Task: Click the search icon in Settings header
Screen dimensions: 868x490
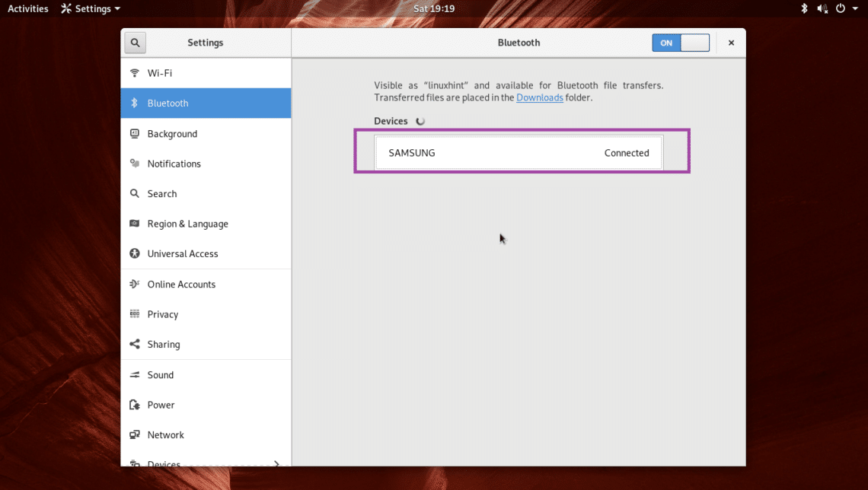Action: click(x=135, y=43)
